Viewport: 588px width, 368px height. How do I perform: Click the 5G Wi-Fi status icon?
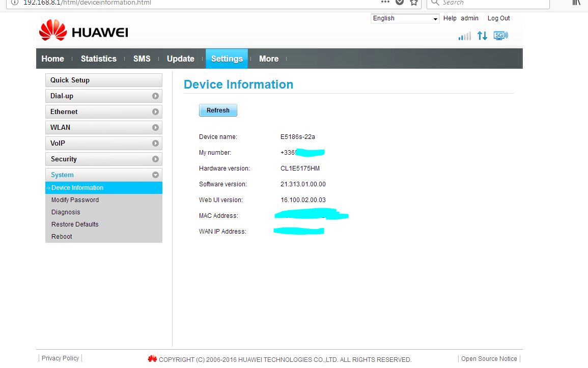[x=500, y=36]
